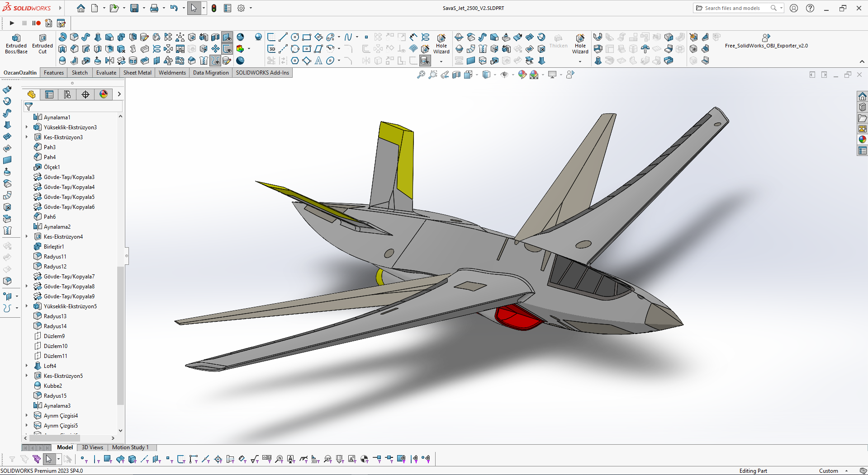Select the Kubbe2 feature
Viewport: 868px width, 475px height.
tap(53, 386)
